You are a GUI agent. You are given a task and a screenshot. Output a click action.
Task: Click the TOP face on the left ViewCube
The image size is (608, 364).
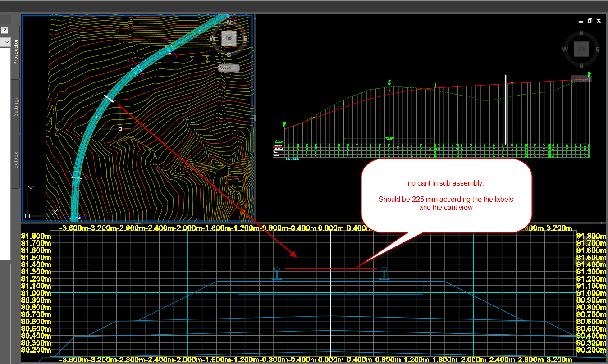pyautogui.click(x=229, y=38)
